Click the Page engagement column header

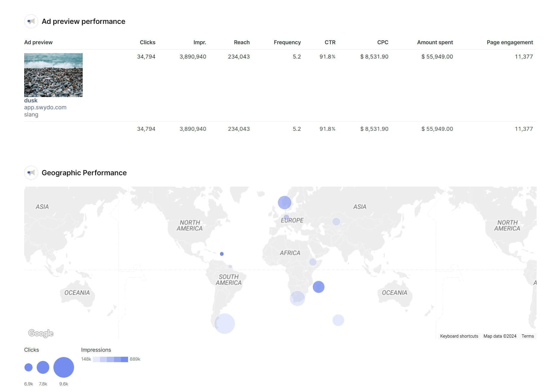(x=510, y=42)
